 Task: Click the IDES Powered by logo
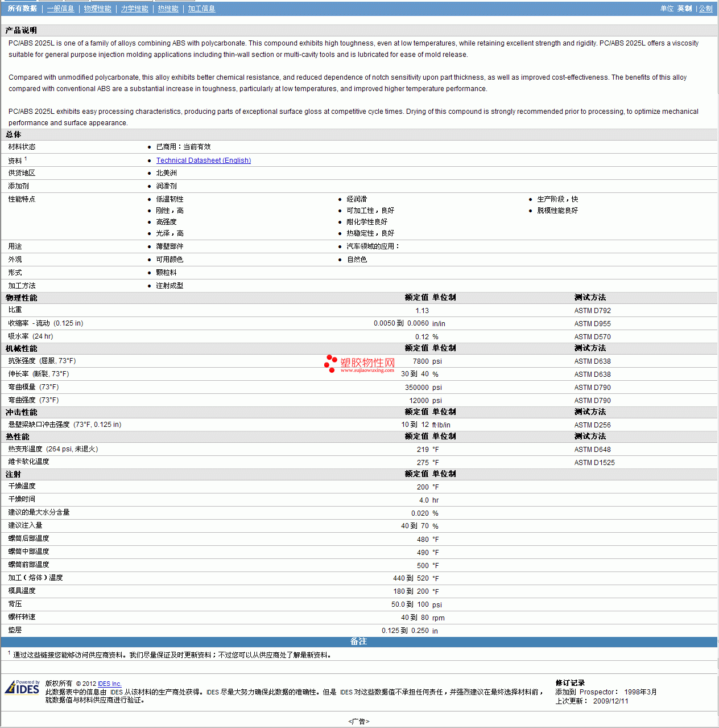point(22,687)
